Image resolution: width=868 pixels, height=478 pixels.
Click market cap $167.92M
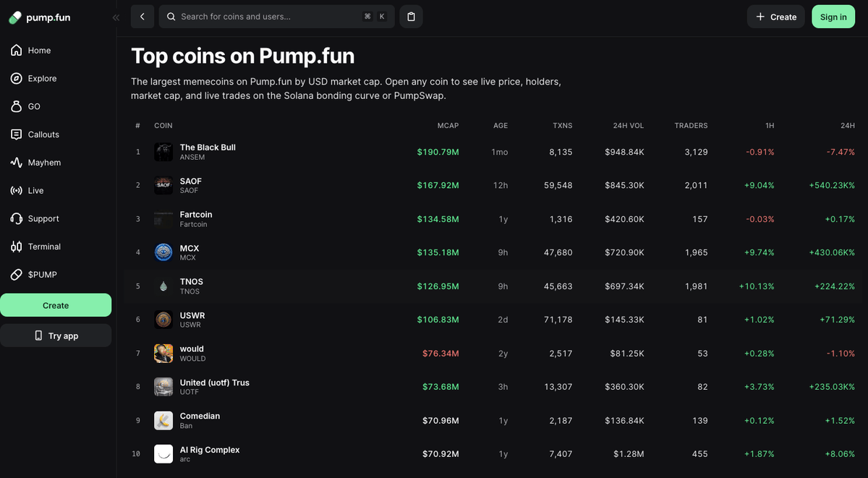[438, 185]
